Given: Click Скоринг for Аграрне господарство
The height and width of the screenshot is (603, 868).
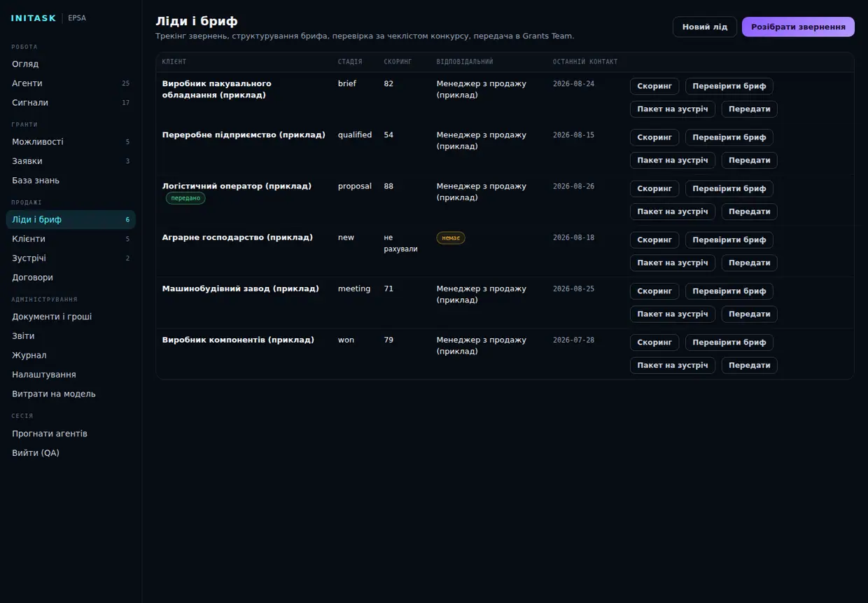Looking at the screenshot, I should [x=654, y=240].
